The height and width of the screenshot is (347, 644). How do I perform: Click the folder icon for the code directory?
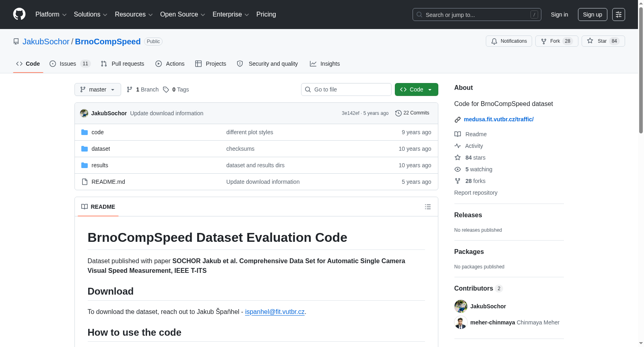(x=85, y=132)
